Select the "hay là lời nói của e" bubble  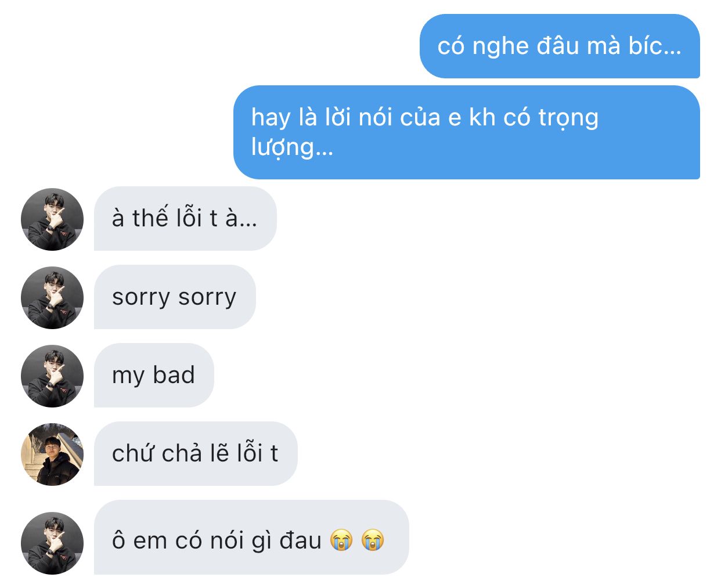tap(467, 132)
